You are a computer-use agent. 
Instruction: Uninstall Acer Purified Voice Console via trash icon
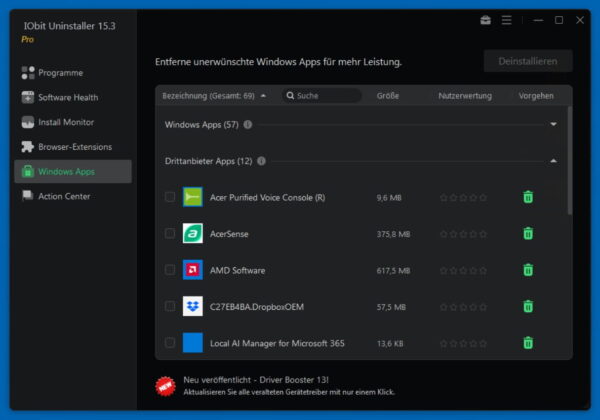pos(528,197)
